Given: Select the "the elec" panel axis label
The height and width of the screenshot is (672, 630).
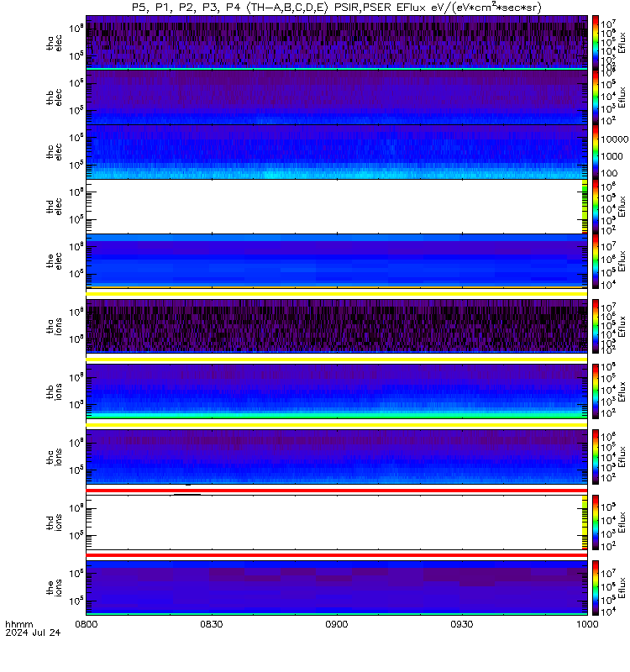Looking at the screenshot, I should tap(54, 261).
